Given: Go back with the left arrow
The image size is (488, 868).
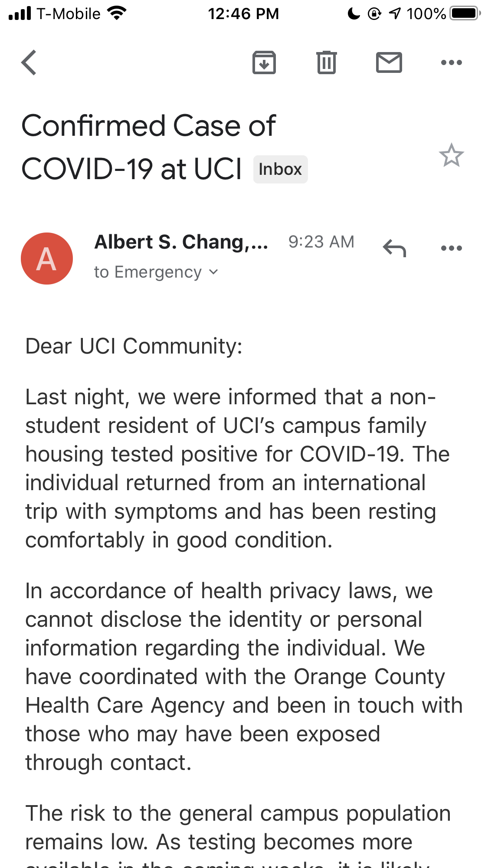Looking at the screenshot, I should coord(29,63).
